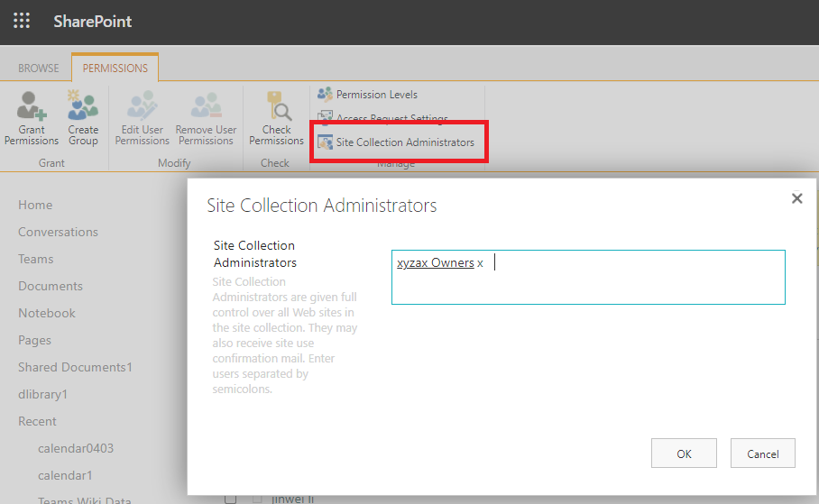Open calendar1 under Recent
This screenshot has width=819, height=504.
65,476
